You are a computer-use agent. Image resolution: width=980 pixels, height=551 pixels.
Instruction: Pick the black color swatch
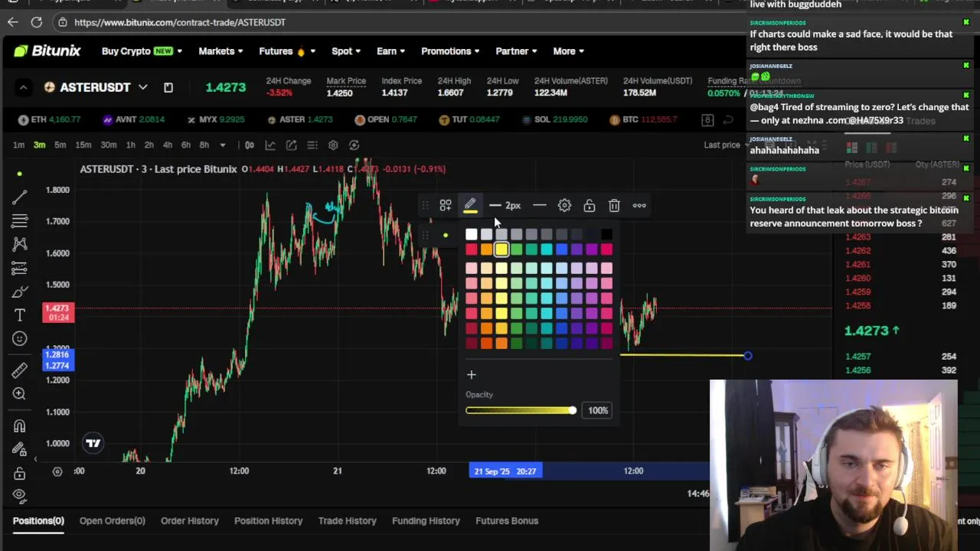tap(606, 234)
